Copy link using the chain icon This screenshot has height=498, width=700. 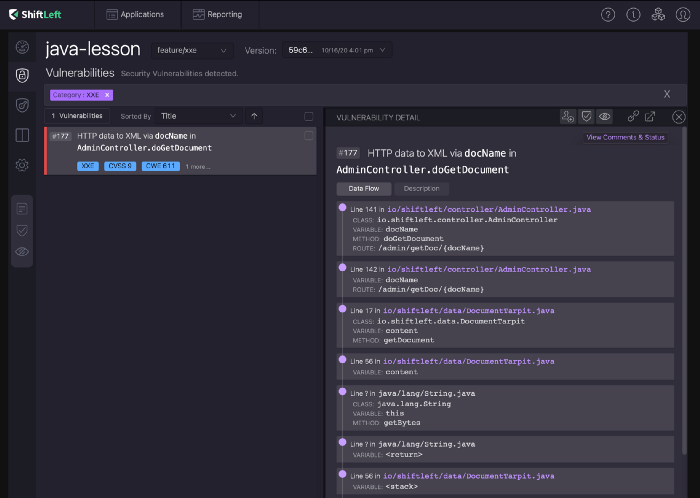[x=633, y=117]
